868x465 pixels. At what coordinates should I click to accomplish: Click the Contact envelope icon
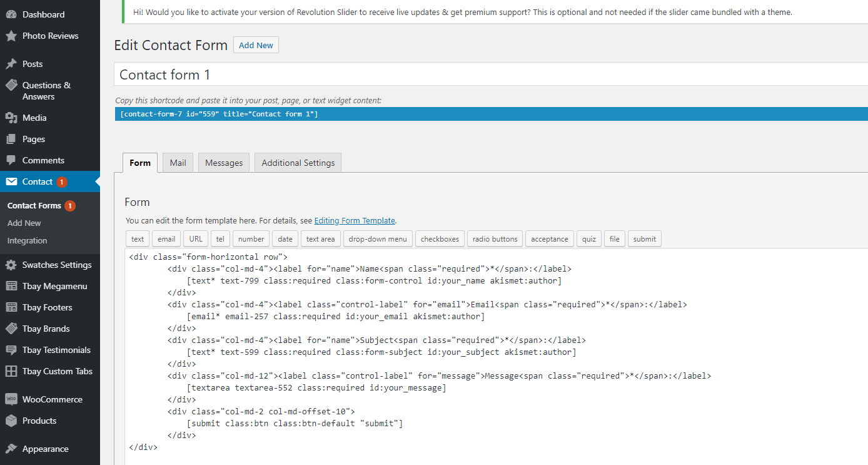tap(11, 181)
